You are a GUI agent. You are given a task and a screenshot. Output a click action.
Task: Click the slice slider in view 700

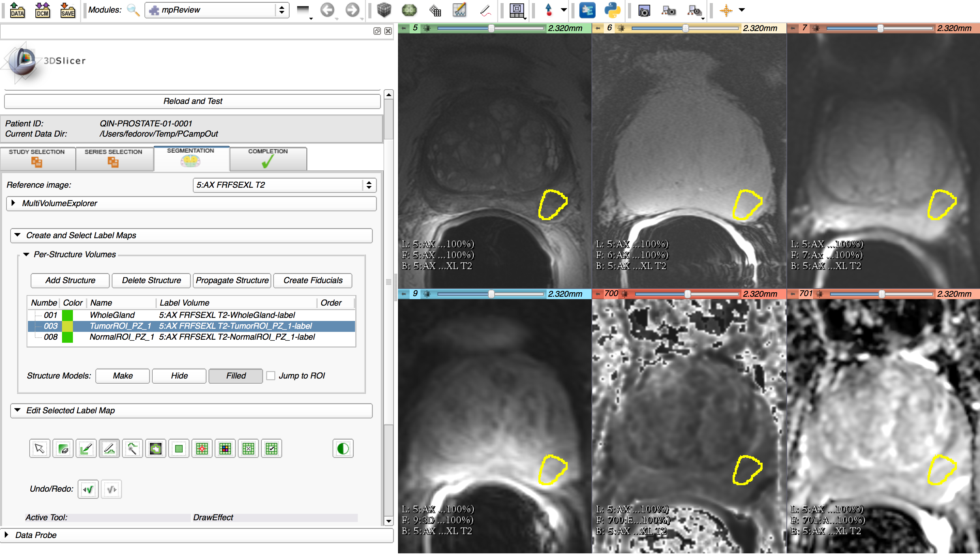coord(687,294)
